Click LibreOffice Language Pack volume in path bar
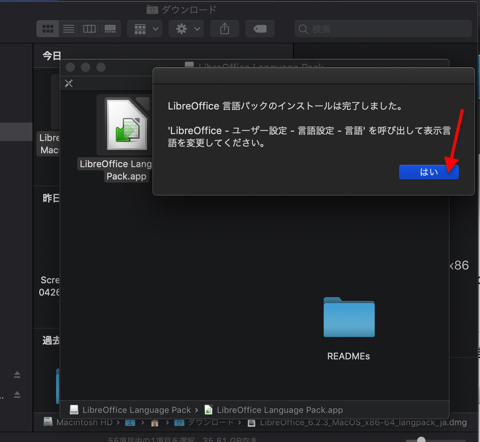The height and width of the screenshot is (442, 480). tap(130, 410)
